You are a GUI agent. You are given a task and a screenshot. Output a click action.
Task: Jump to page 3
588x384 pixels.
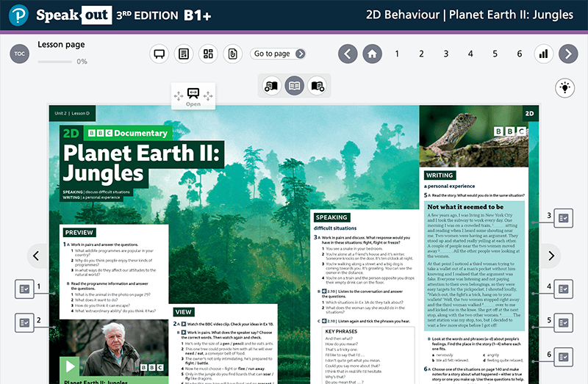tap(446, 54)
